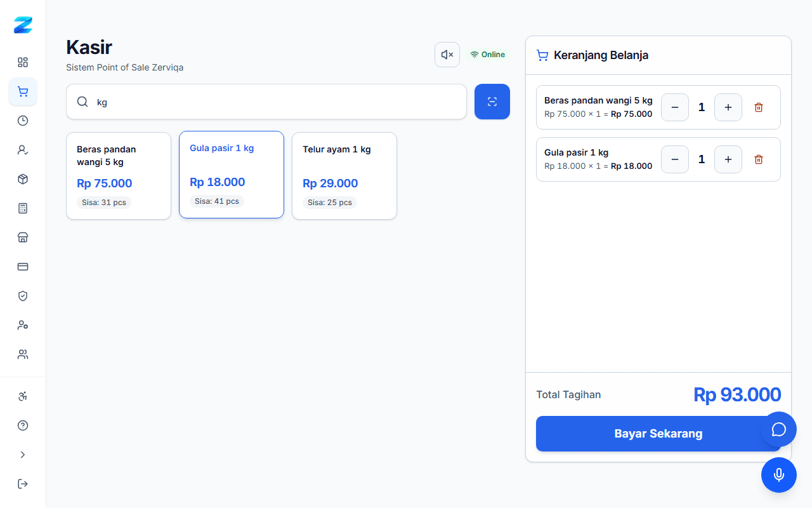Click the Keranjang Belanja heading

601,55
